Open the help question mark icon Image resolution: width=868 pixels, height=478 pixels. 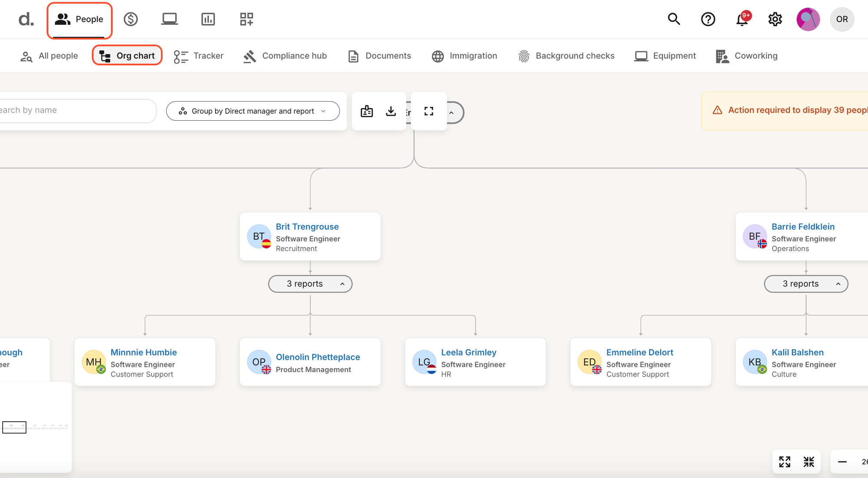tap(708, 19)
